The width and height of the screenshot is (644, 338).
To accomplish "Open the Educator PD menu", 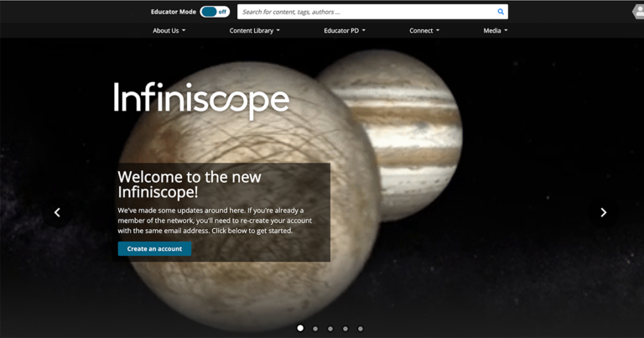I will click(x=345, y=31).
